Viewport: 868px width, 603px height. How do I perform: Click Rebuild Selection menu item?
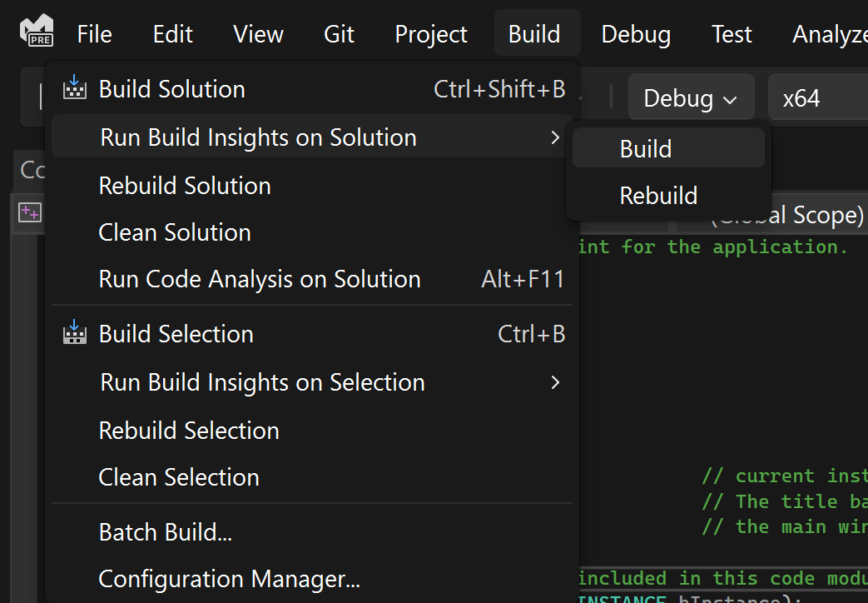click(x=189, y=431)
